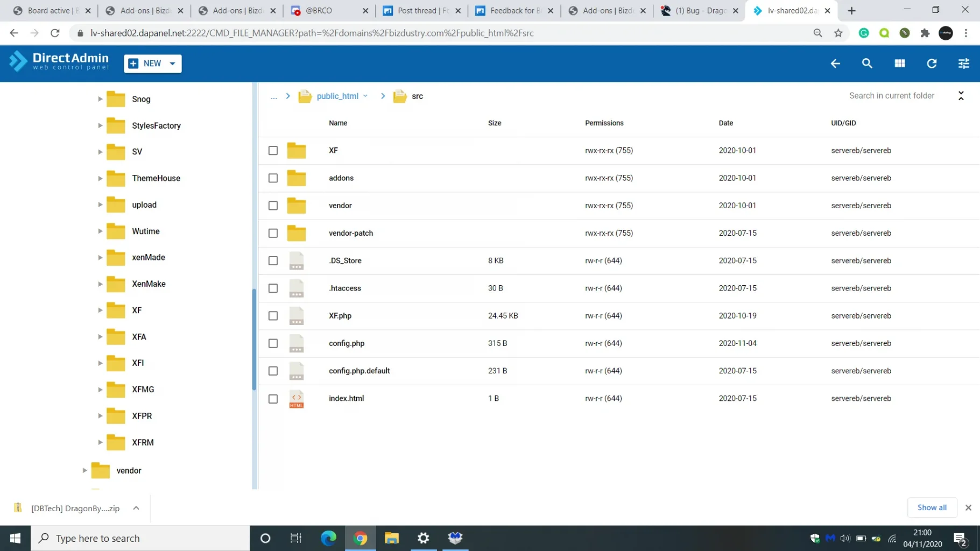Check the XF folder checkbox
980x551 pixels.
tap(273, 151)
